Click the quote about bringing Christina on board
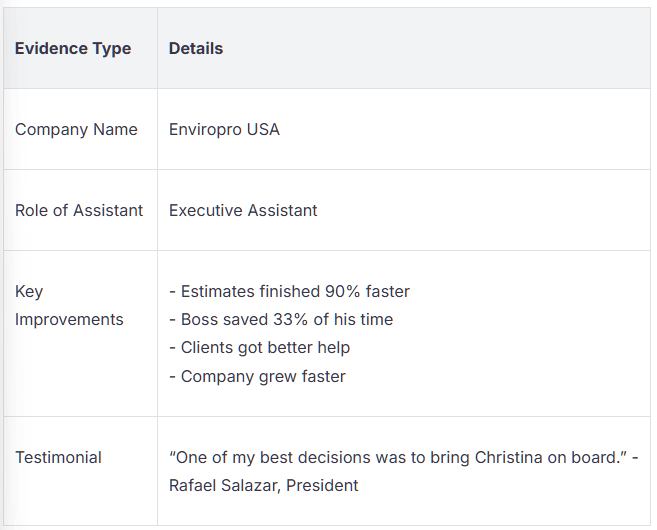657x530 pixels. [398, 458]
